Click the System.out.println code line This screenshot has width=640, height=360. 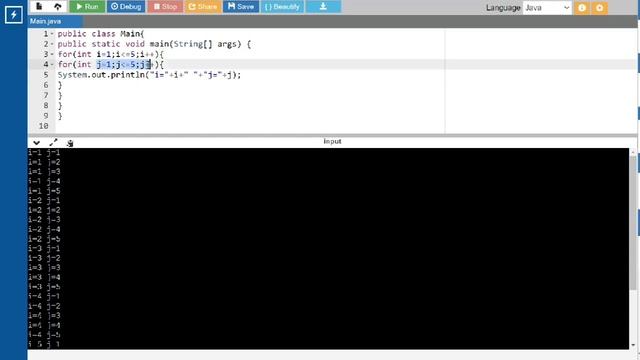click(x=149, y=75)
